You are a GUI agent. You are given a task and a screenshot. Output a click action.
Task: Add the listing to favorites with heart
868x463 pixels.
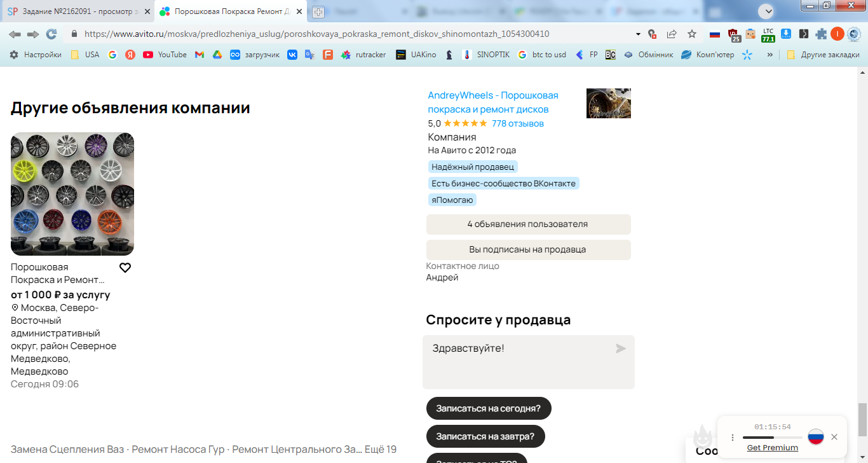click(125, 268)
